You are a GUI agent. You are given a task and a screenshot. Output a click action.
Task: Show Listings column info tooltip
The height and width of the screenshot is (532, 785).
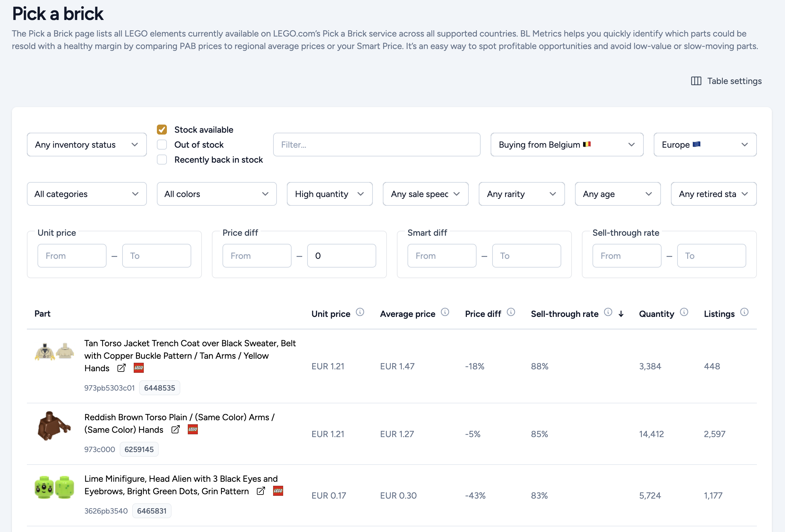click(x=744, y=312)
